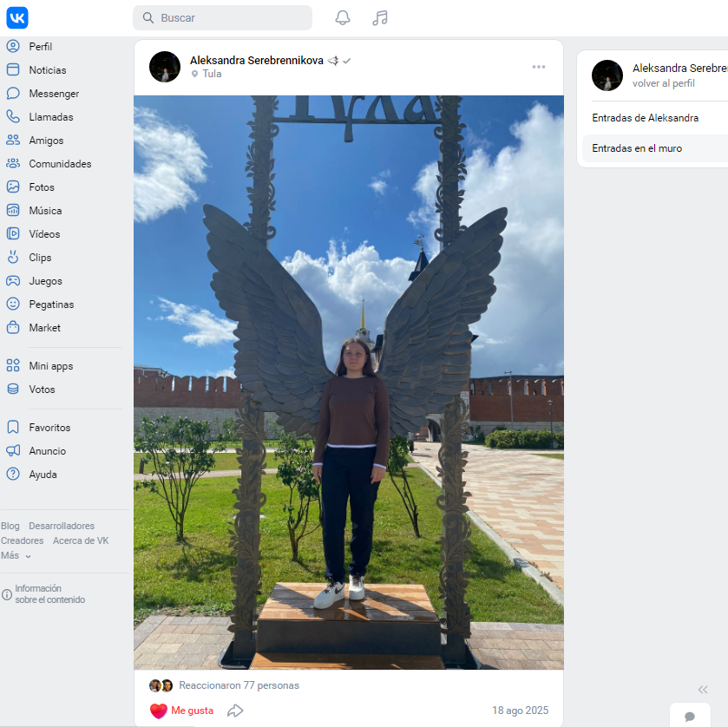
Task: Click Desarrolladores footer link
Action: 62,526
